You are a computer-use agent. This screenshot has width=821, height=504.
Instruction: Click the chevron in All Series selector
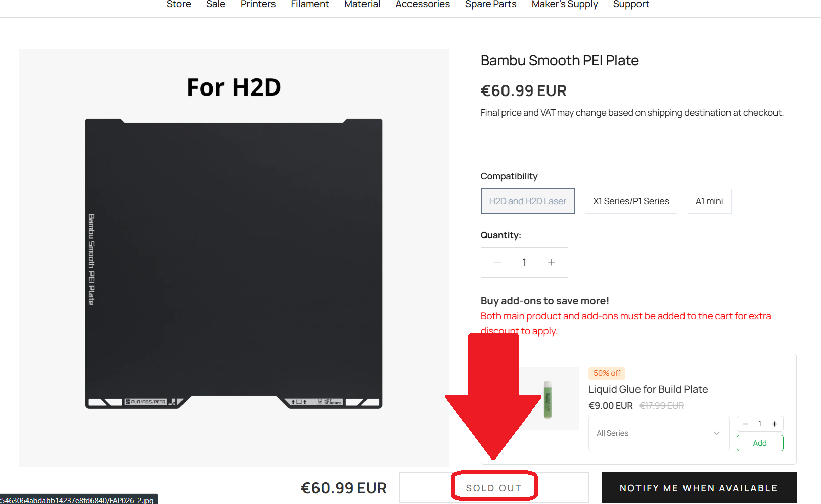[716, 433]
